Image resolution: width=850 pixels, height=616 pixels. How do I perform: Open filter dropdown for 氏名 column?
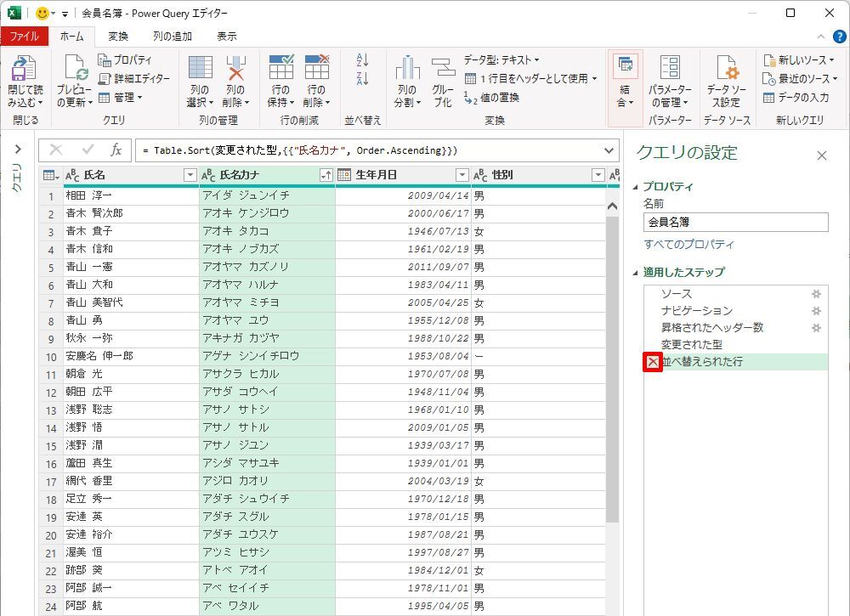coord(190,175)
